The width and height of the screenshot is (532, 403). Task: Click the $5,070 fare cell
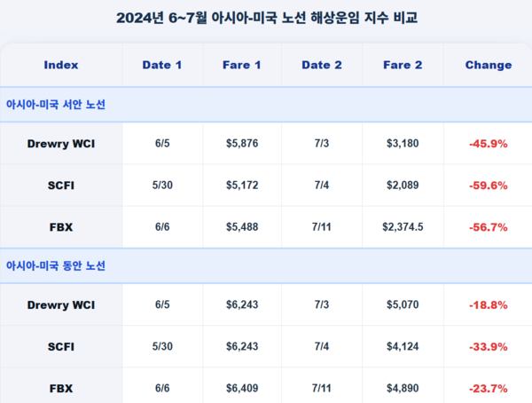[x=403, y=304]
